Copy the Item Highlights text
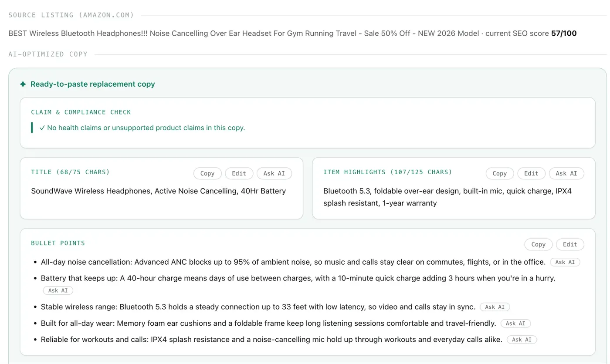This screenshot has width=610, height=364. pos(500,173)
